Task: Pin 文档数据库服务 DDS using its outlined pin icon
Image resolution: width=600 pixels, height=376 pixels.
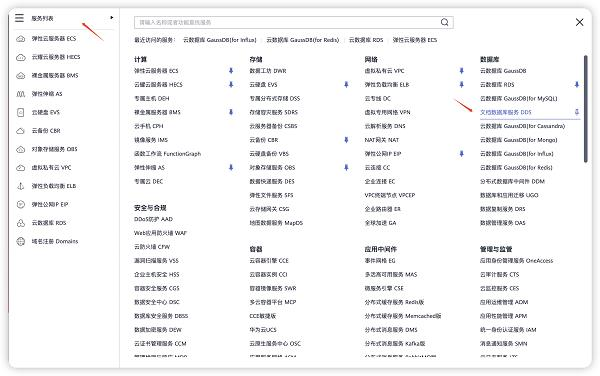Action: click(x=577, y=112)
